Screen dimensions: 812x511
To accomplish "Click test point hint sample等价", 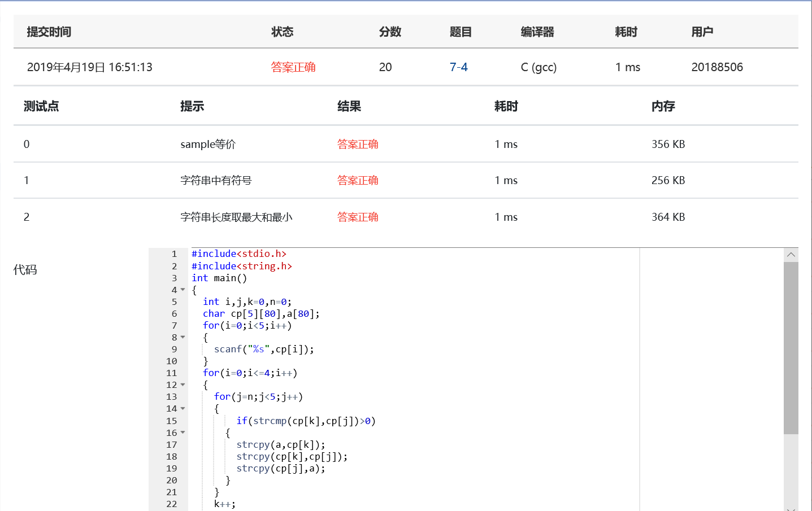I will click(208, 144).
